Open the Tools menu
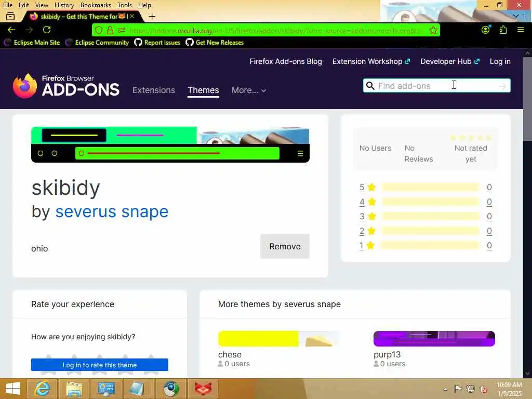532x399 pixels. click(x=125, y=5)
